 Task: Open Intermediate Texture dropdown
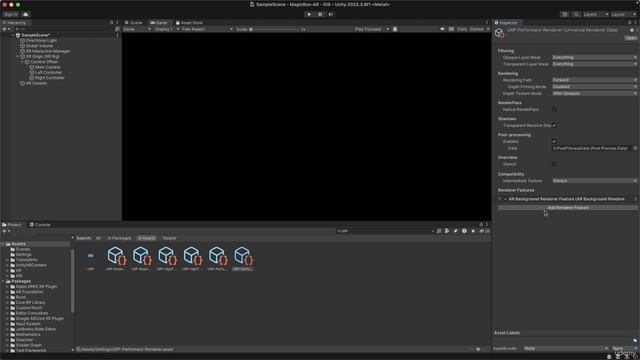tap(594, 180)
